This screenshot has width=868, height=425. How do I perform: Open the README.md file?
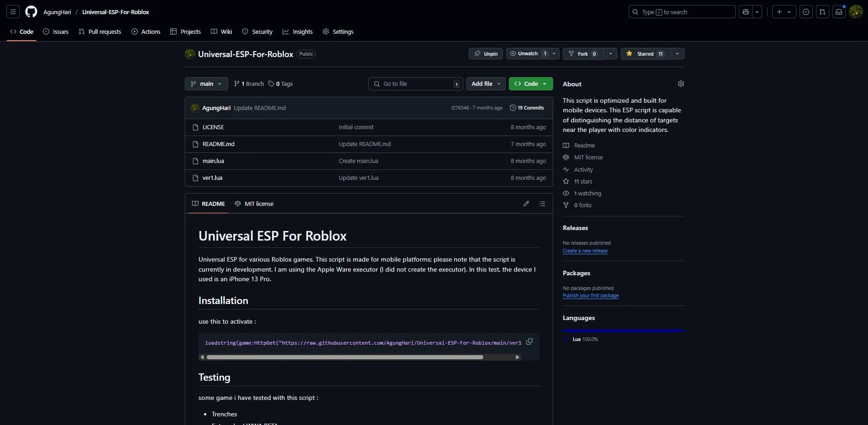coord(219,144)
